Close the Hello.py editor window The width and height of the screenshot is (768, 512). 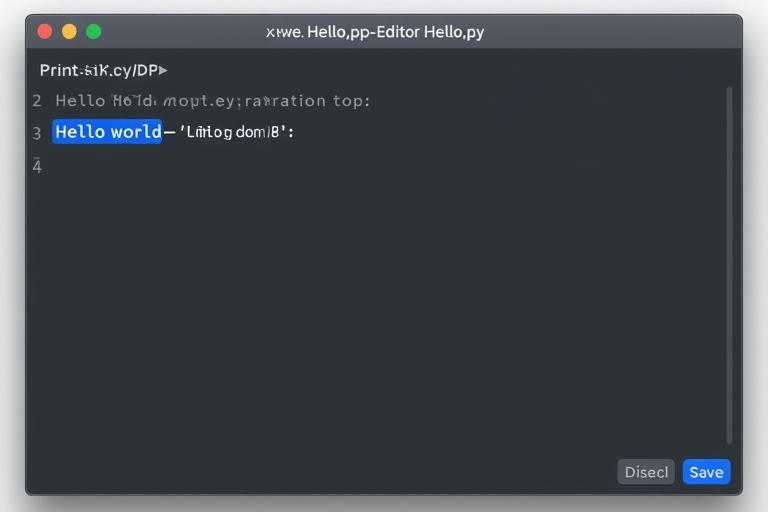pos(45,32)
